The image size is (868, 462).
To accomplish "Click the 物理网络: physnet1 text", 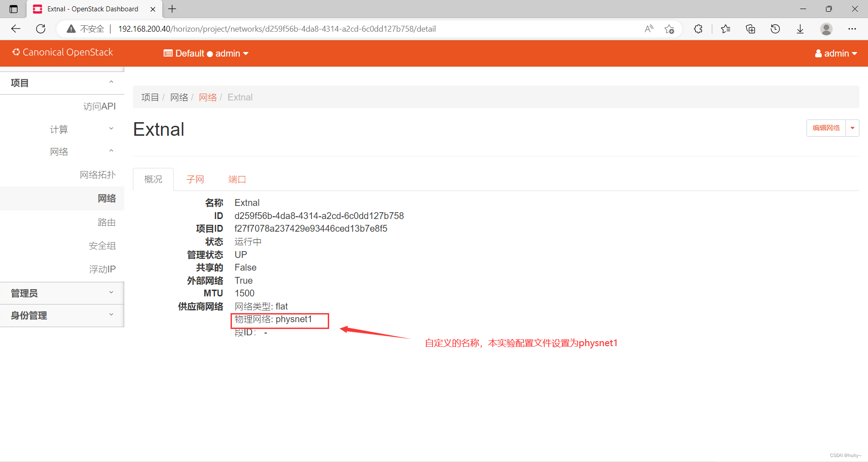I will click(x=274, y=319).
